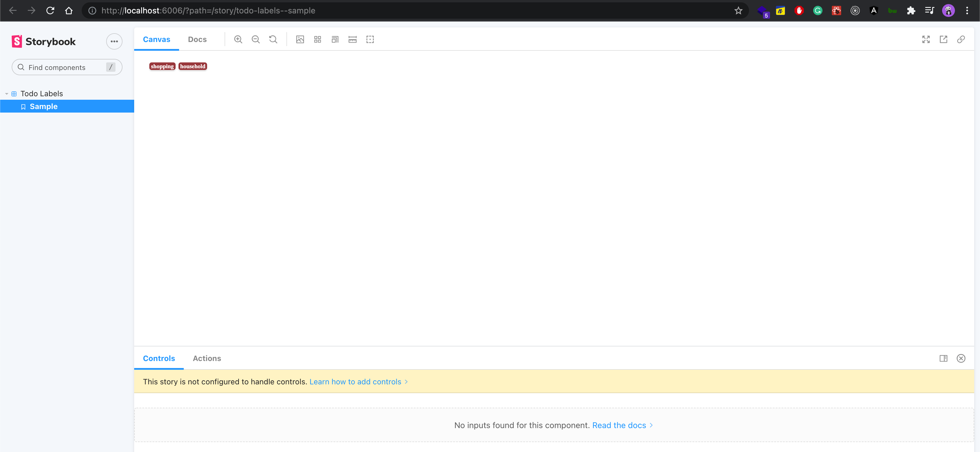
Task: Switch to the Docs tab
Action: point(197,39)
